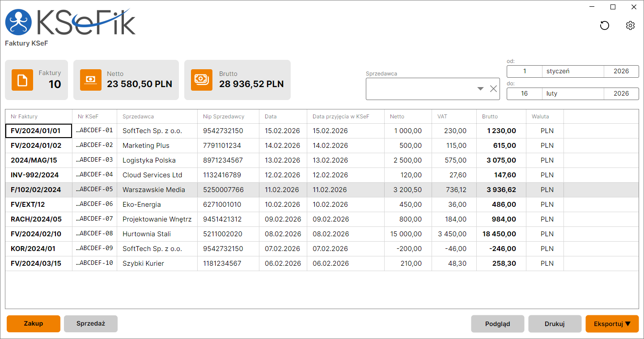Switch to the Zakup tab
Image resolution: width=644 pixels, height=339 pixels.
[34, 324]
